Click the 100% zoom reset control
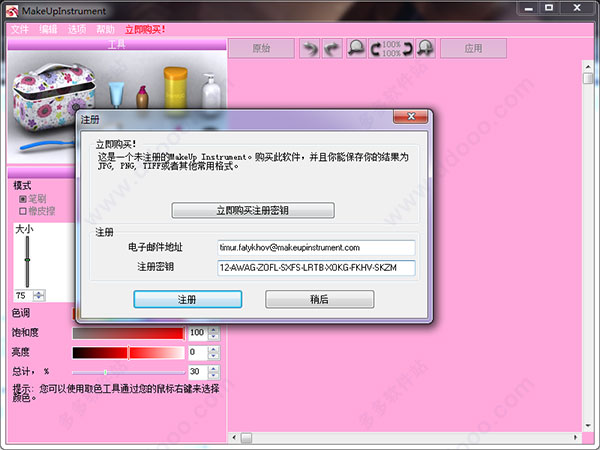Image resolution: width=600 pixels, height=450 pixels. click(391, 49)
